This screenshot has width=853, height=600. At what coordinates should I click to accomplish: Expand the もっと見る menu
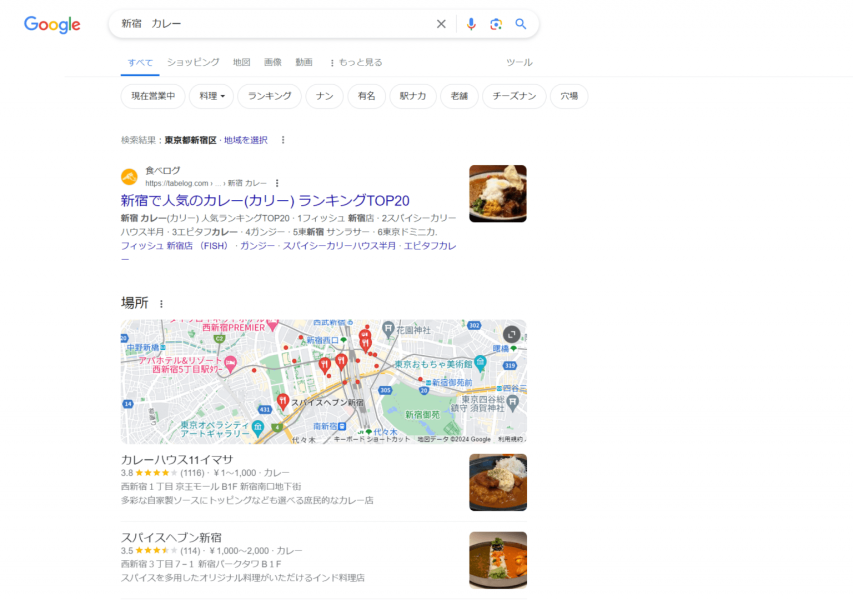point(356,63)
